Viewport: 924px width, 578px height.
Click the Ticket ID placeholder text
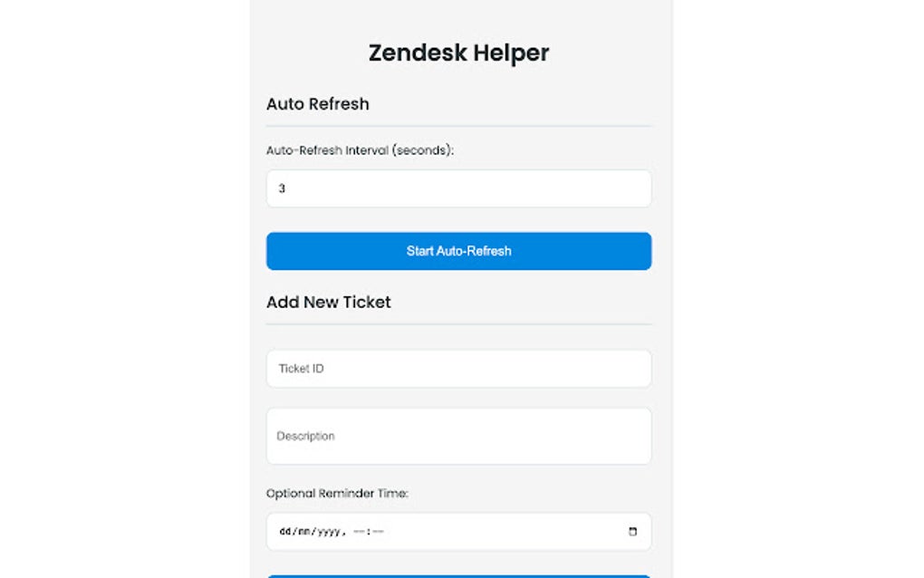pyautogui.click(x=300, y=368)
